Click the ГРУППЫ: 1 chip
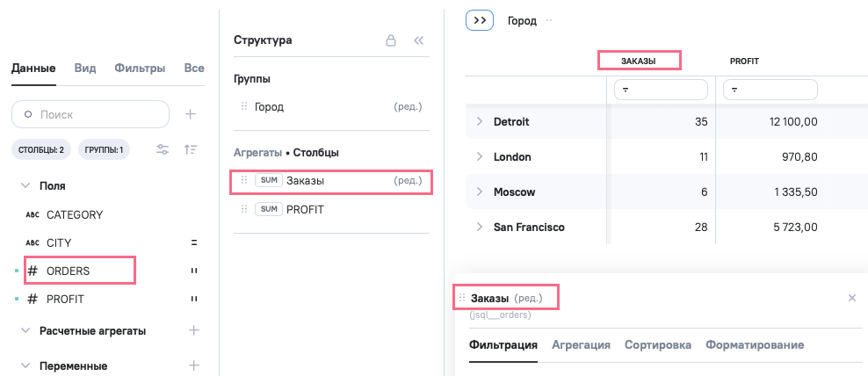868x376 pixels. (x=104, y=149)
